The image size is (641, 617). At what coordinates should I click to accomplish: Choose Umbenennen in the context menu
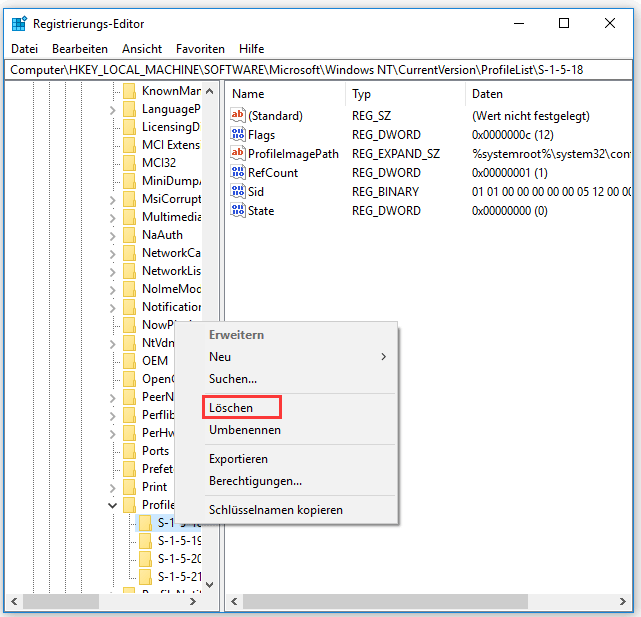[x=245, y=430]
